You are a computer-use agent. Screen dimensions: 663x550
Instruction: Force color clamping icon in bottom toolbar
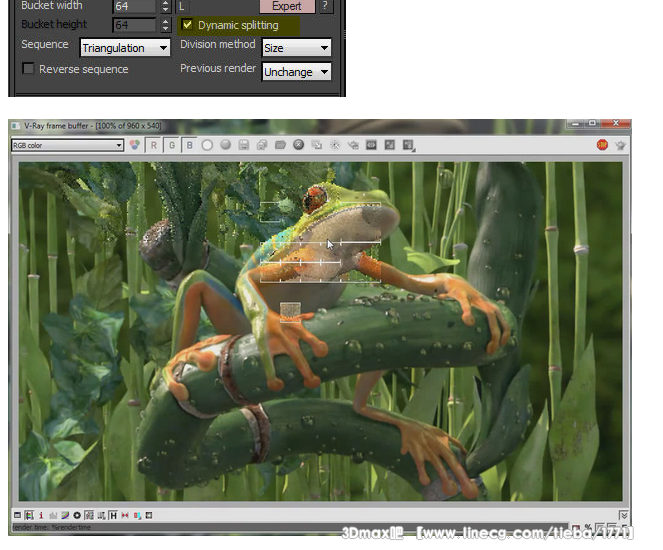(x=29, y=515)
